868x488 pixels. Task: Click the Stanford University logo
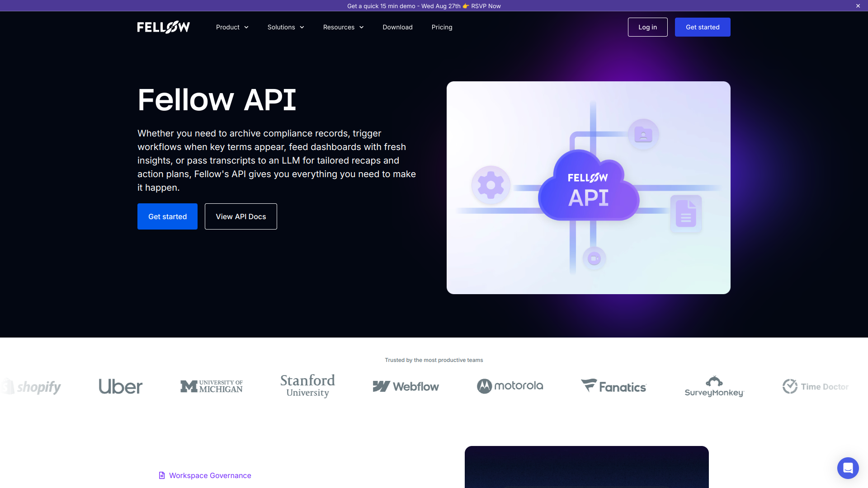point(307,385)
